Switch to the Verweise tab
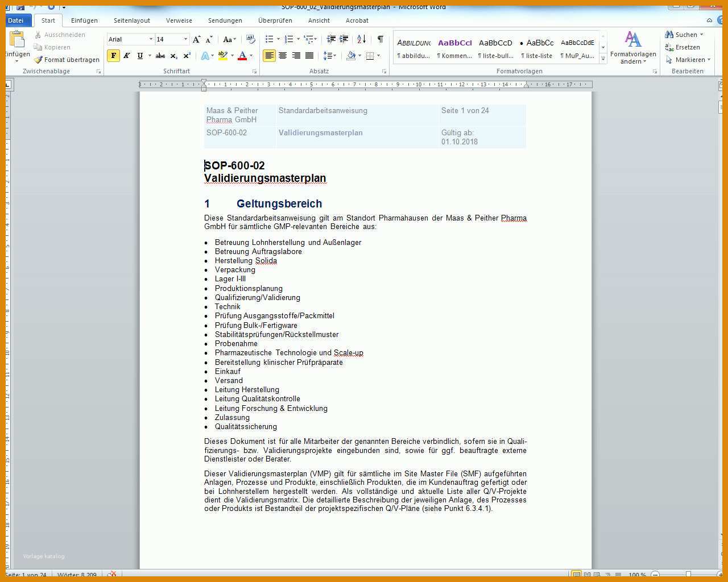The height and width of the screenshot is (582, 728). [179, 20]
